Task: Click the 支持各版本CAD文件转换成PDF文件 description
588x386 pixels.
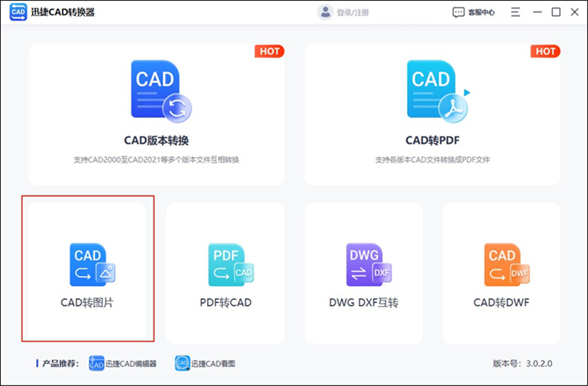Action: click(432, 159)
